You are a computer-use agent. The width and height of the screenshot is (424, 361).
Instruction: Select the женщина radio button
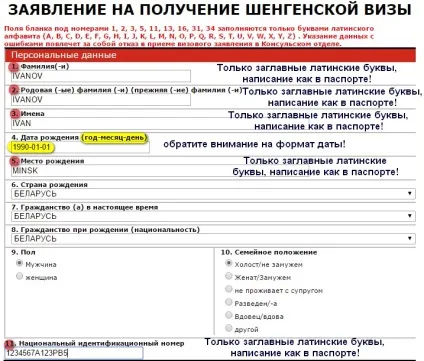pos(19,276)
